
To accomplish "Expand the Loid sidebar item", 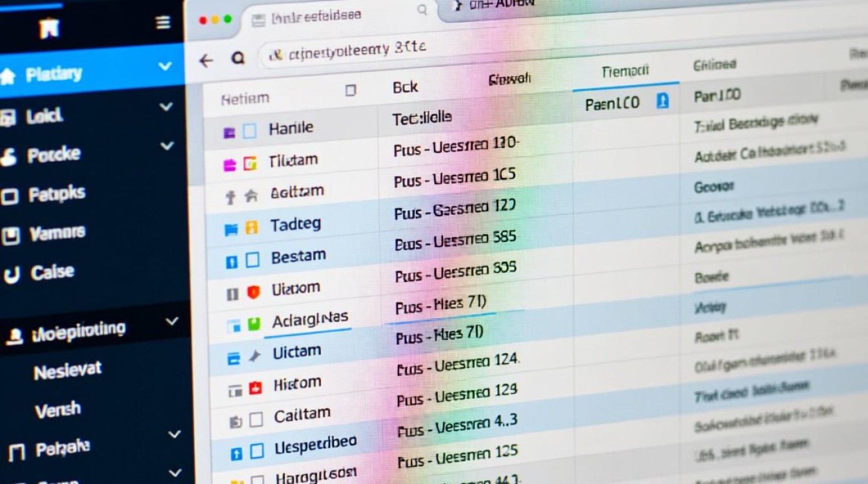I will pyautogui.click(x=166, y=106).
